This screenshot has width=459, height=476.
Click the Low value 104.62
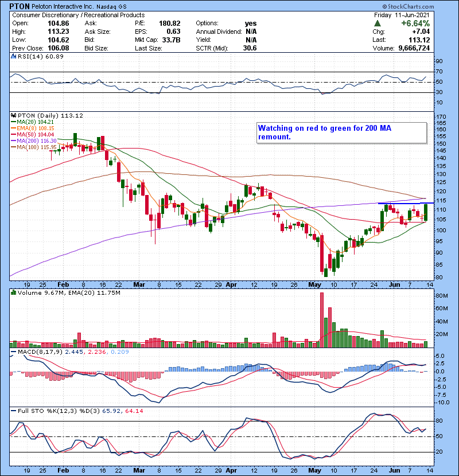pos(59,40)
